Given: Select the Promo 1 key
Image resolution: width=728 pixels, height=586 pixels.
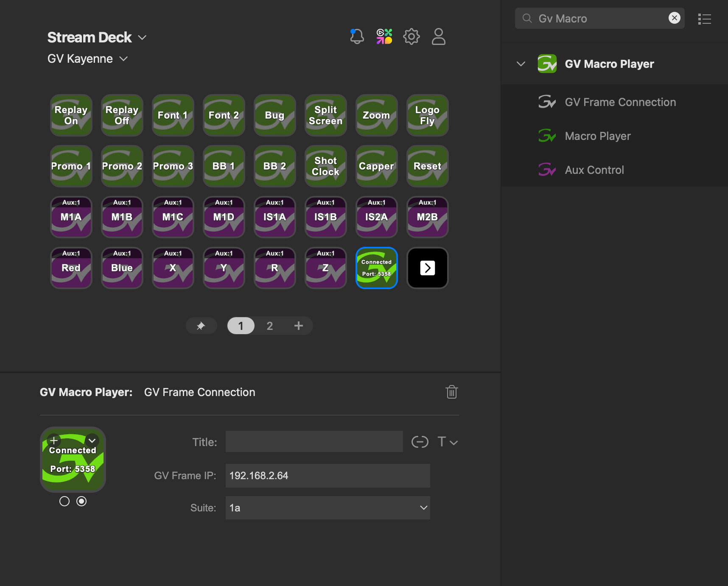Looking at the screenshot, I should click(x=71, y=166).
